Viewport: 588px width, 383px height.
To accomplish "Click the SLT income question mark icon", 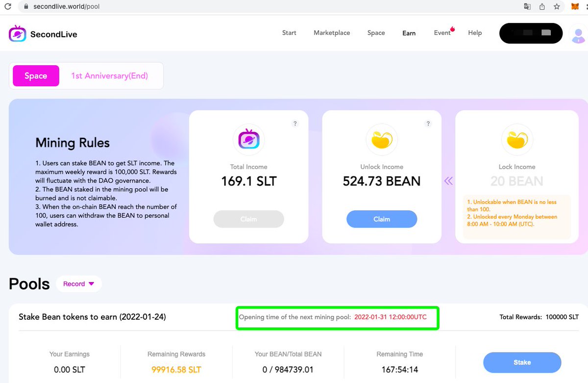I will click(x=295, y=124).
